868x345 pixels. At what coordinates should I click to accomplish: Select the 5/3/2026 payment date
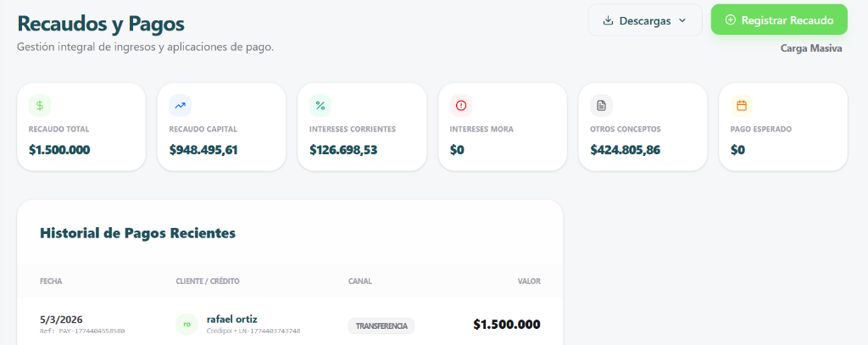[61, 319]
